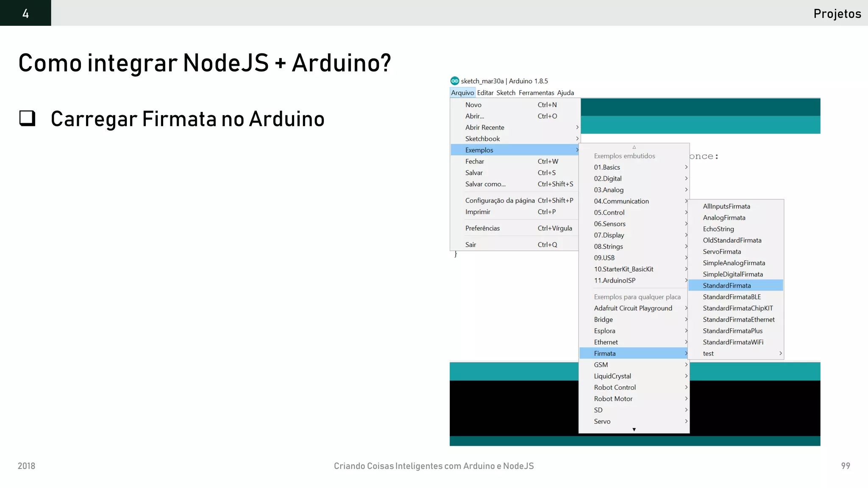Open the ServoFirmata example
Image resolution: width=868 pixels, height=488 pixels.
pos(736,252)
